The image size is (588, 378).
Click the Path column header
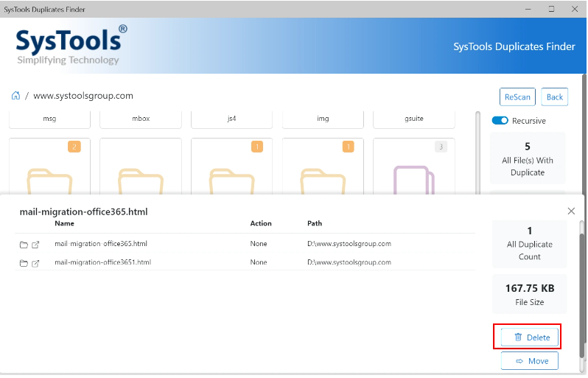pyautogui.click(x=315, y=223)
